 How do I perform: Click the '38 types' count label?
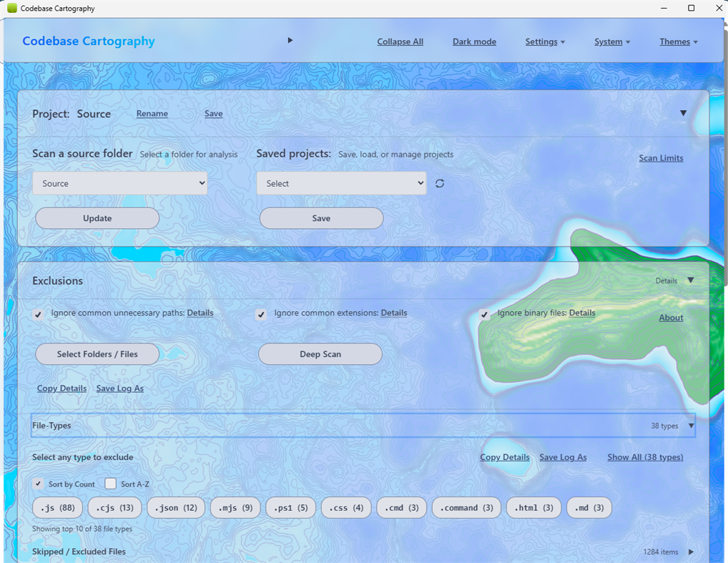click(x=664, y=426)
